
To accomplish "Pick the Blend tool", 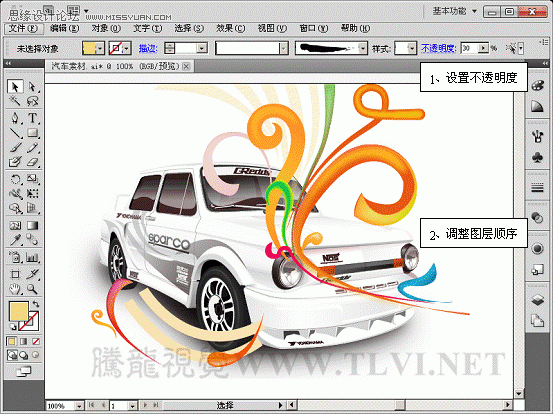I will pyautogui.click(x=32, y=240).
